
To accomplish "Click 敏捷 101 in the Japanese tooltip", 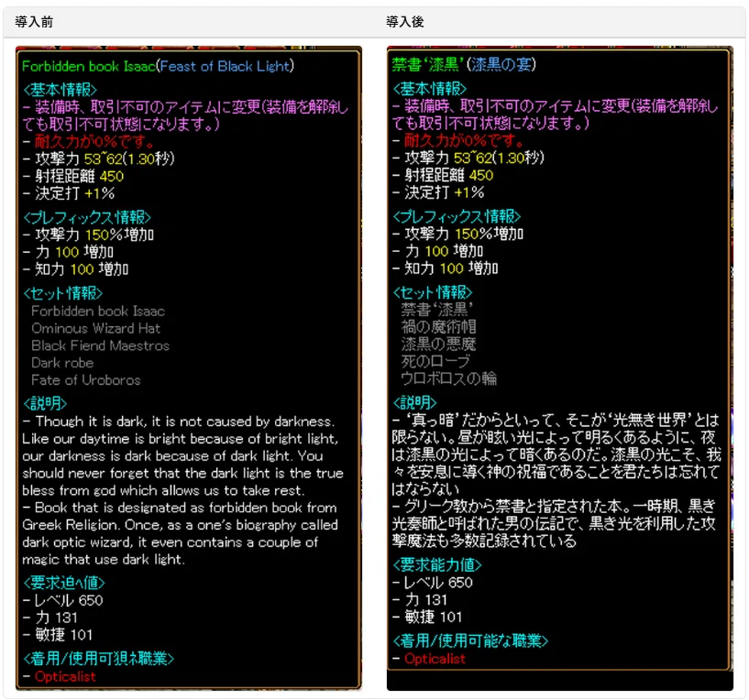I will [x=427, y=617].
